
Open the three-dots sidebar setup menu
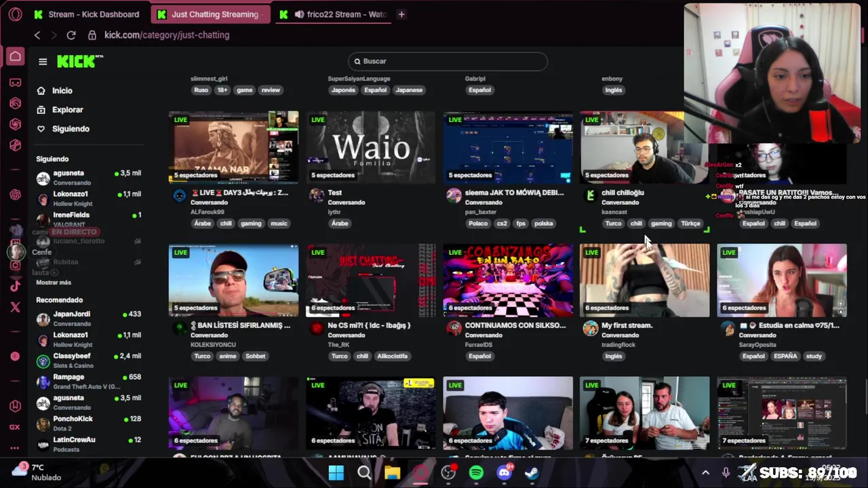[15, 448]
